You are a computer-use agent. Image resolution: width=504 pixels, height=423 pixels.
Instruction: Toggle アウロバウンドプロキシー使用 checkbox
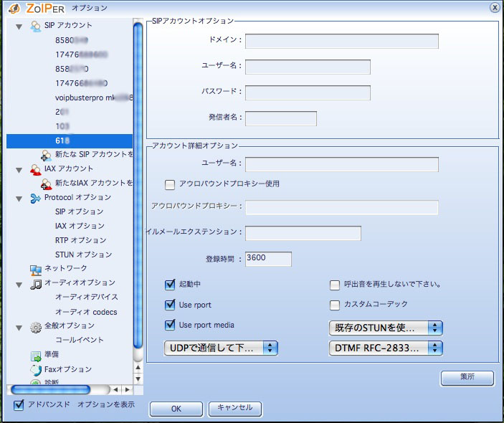170,184
